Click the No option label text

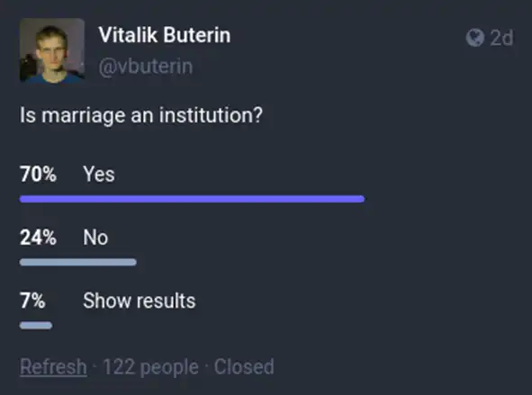[x=95, y=237]
